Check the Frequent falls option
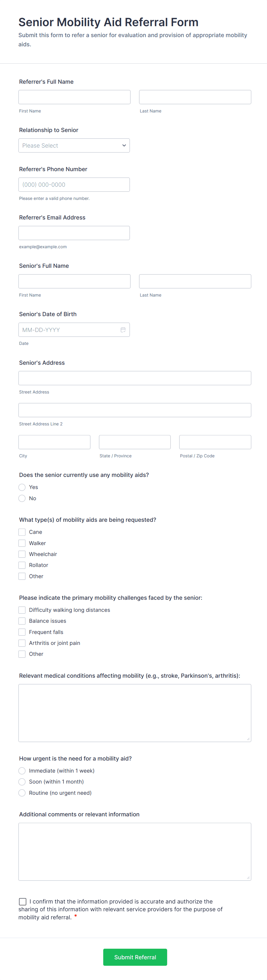The image size is (267, 980). 22,632
